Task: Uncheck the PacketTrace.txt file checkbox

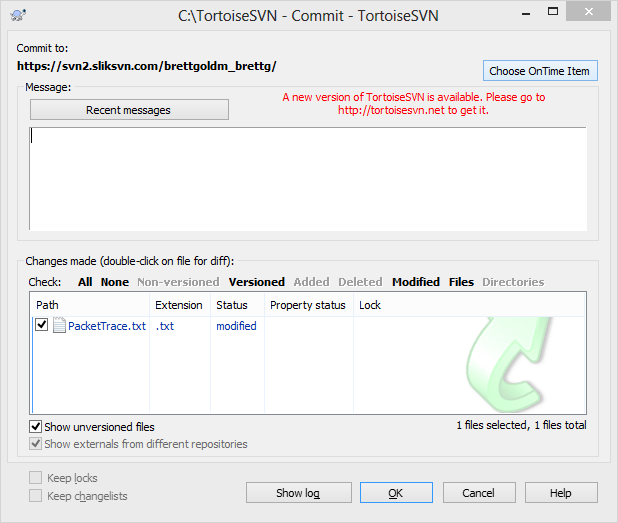Action: coord(41,325)
